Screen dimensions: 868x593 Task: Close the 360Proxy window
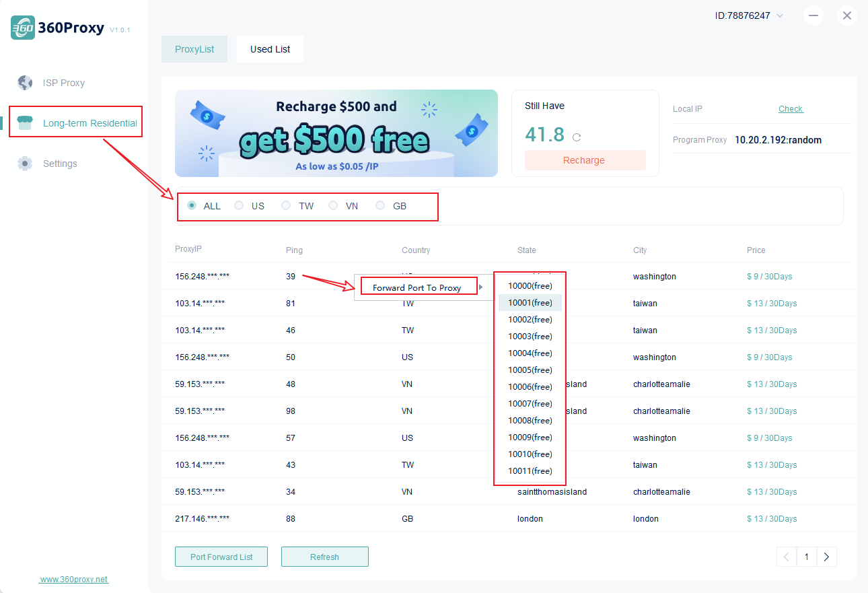pyautogui.click(x=846, y=15)
